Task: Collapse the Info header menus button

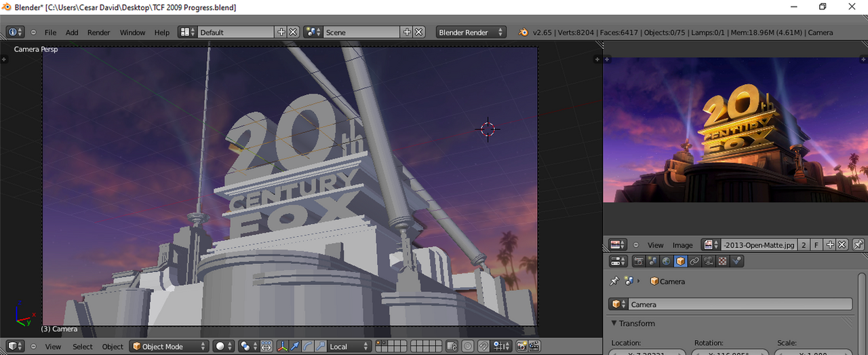Action: click(33, 32)
